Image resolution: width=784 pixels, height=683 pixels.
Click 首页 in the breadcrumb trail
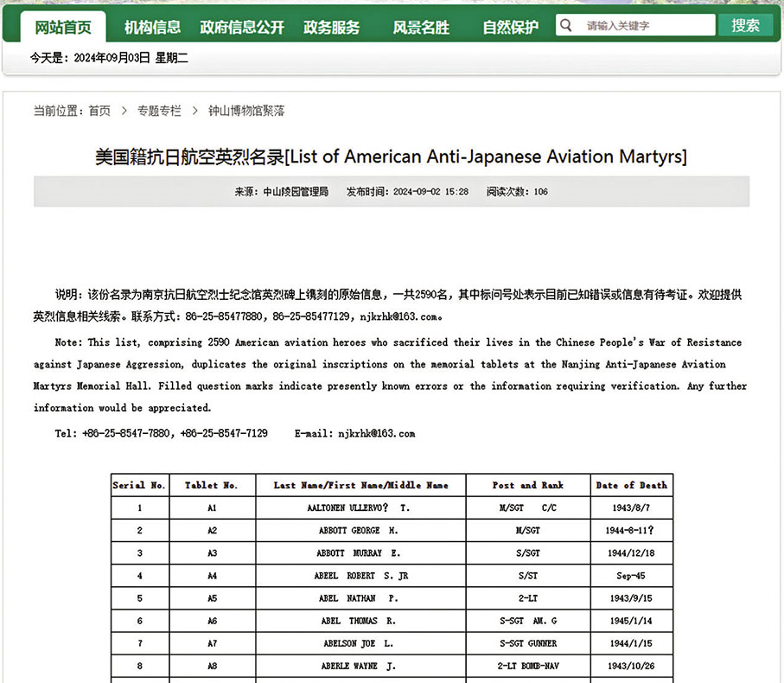click(x=99, y=111)
